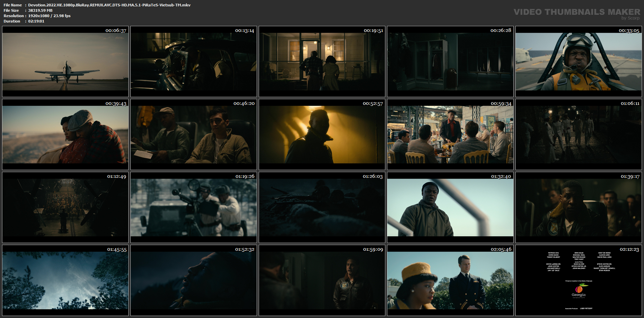Viewport: 644px width, 318px height.
Task: Click the hangar thumbnail at 01:12:49
Action: click(65, 207)
